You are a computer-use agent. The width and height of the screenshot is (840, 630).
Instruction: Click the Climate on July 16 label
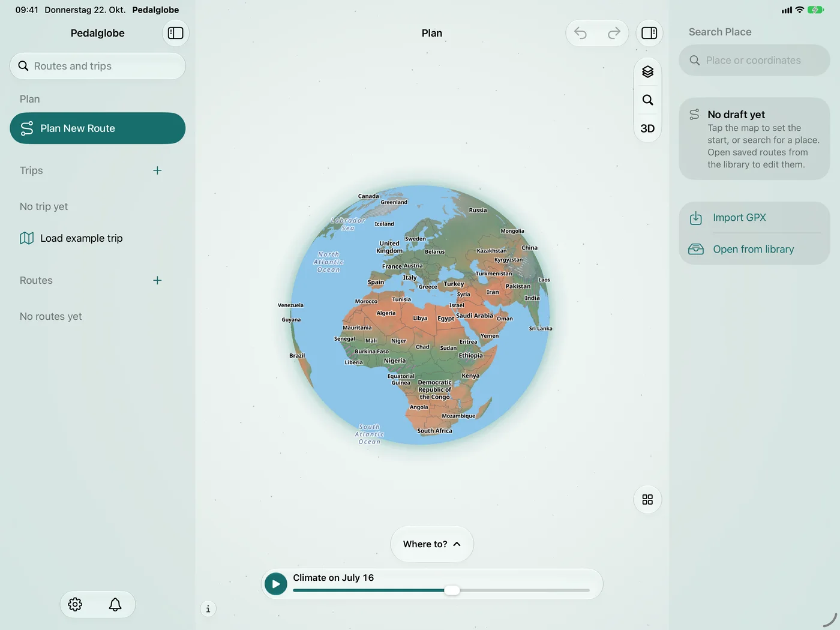click(333, 578)
